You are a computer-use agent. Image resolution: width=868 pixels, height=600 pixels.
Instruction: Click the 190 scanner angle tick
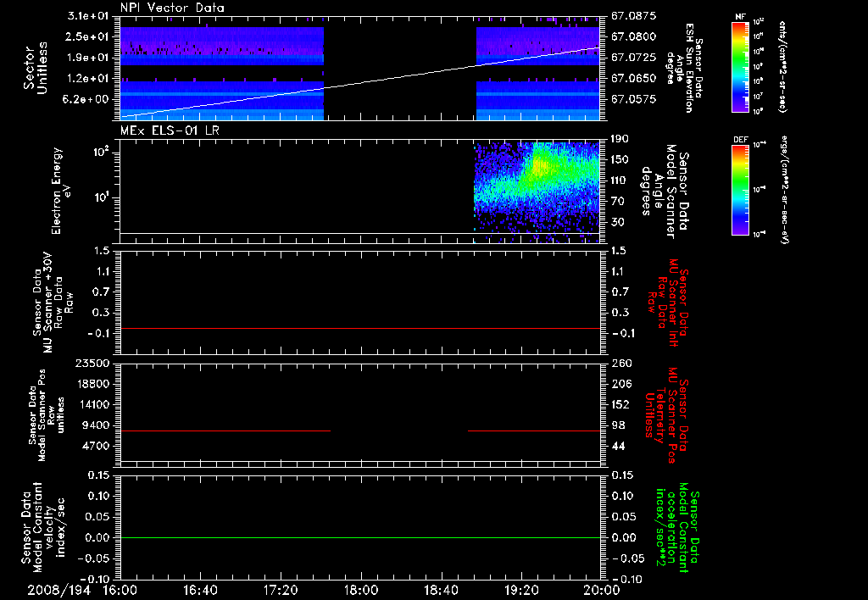point(620,139)
